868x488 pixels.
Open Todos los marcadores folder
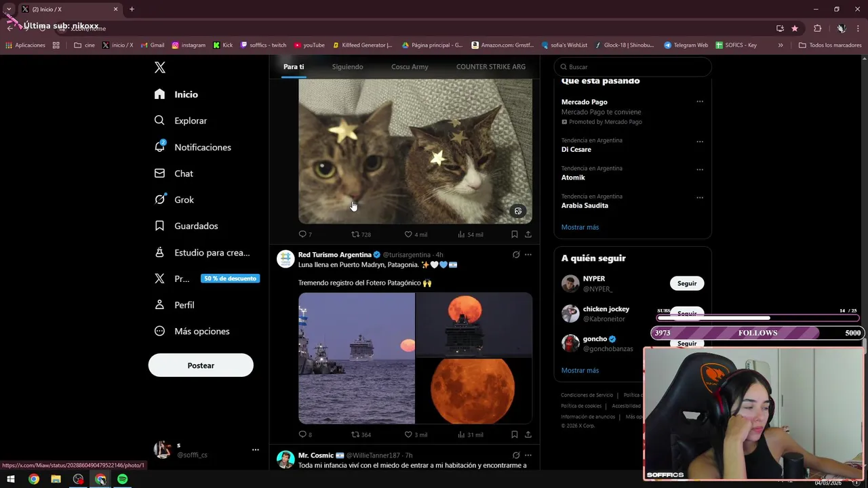coord(830,45)
